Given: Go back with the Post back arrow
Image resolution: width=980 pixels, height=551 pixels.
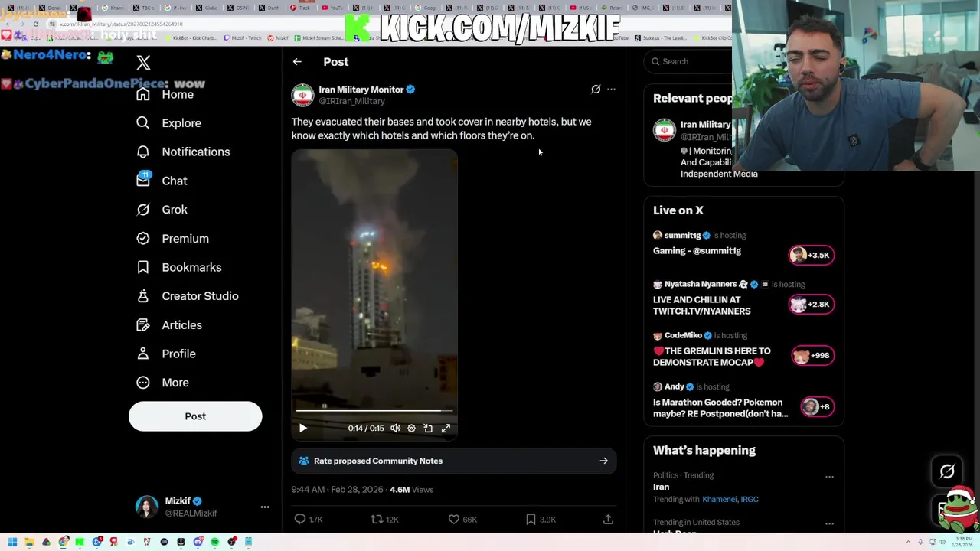Looking at the screenshot, I should [297, 62].
